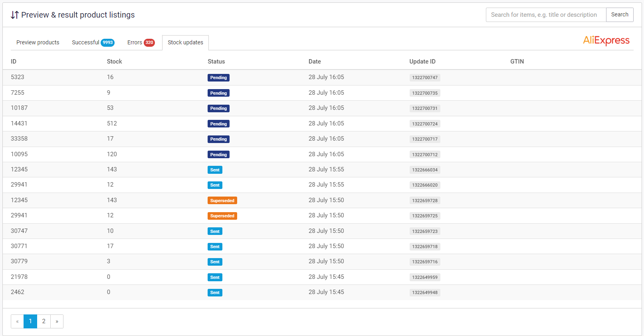The image size is (644, 336).
Task: Click update ID 1322649948
Action: click(425, 292)
